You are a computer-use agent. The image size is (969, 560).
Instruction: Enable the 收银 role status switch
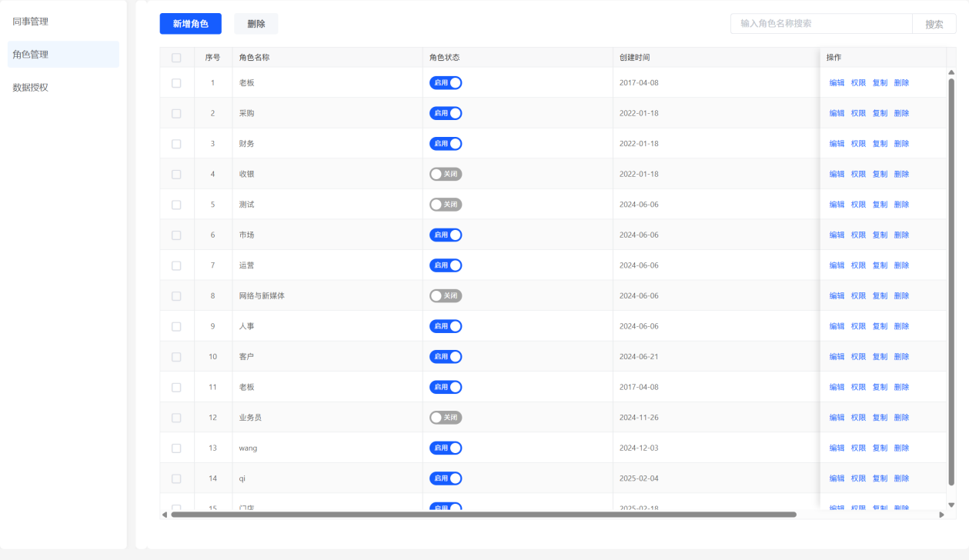446,174
